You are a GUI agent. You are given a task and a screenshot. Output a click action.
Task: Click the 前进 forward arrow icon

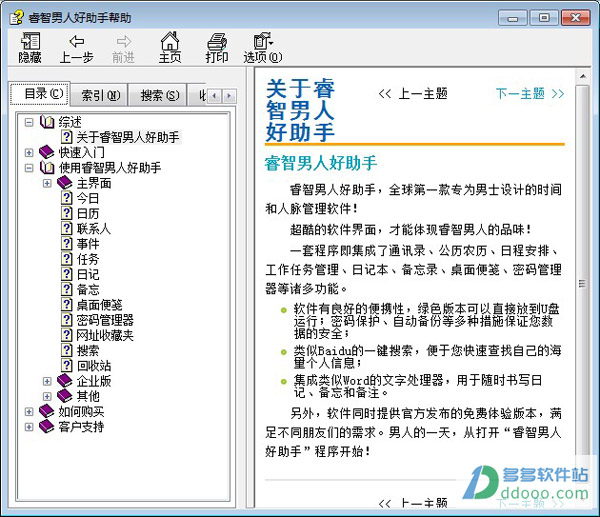pyautogui.click(x=123, y=41)
